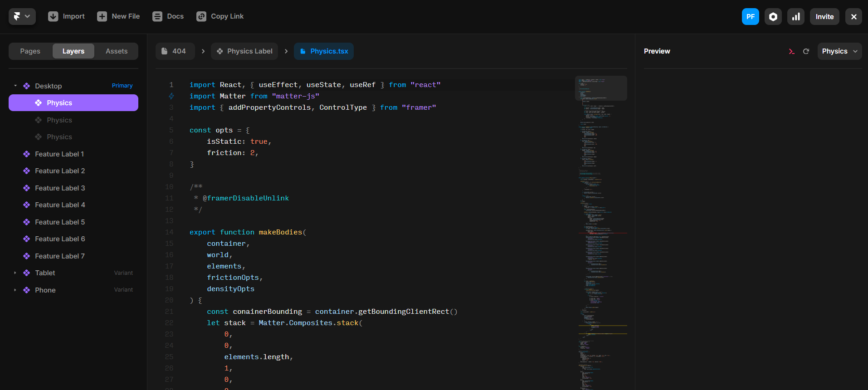This screenshot has height=390, width=868.
Task: Expand the Tablet variant layer
Action: pyautogui.click(x=15, y=273)
